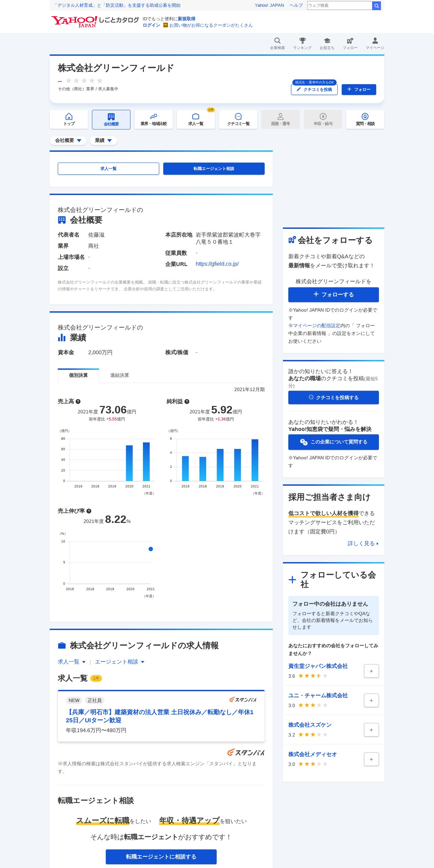Open job listing 【兵庫／明石市】建築資材の法人営業
The height and width of the screenshot is (868, 434).
coord(160,716)
